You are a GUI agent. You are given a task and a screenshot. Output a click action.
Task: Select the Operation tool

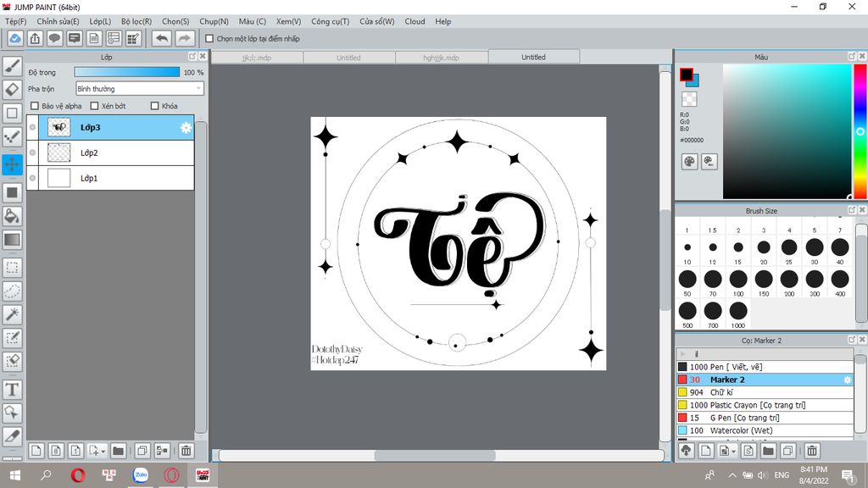point(12,413)
